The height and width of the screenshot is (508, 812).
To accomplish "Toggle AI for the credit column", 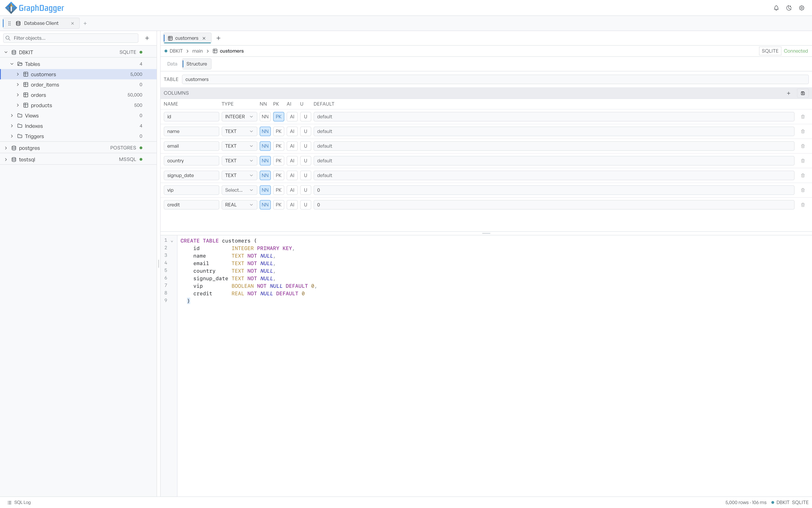I will click(x=292, y=205).
